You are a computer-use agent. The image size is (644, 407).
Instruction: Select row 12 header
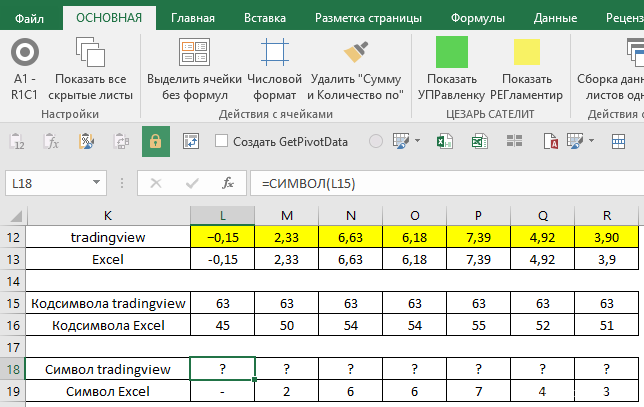tap(13, 237)
